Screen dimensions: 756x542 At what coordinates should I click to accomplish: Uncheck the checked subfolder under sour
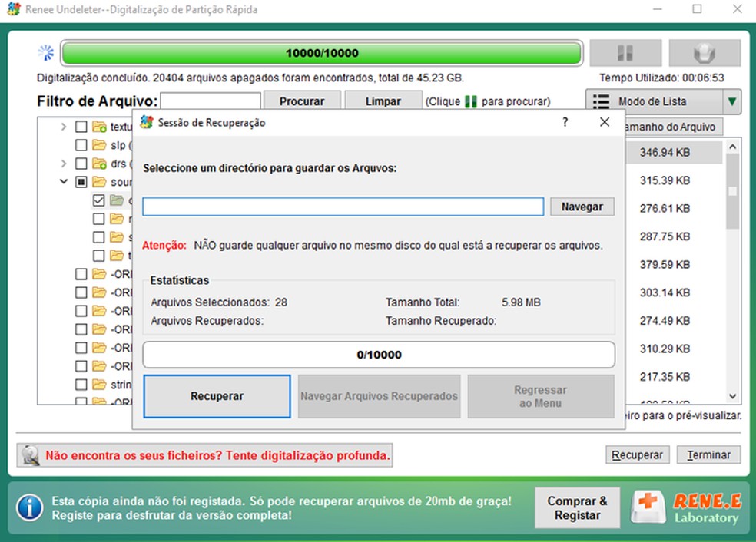point(99,200)
